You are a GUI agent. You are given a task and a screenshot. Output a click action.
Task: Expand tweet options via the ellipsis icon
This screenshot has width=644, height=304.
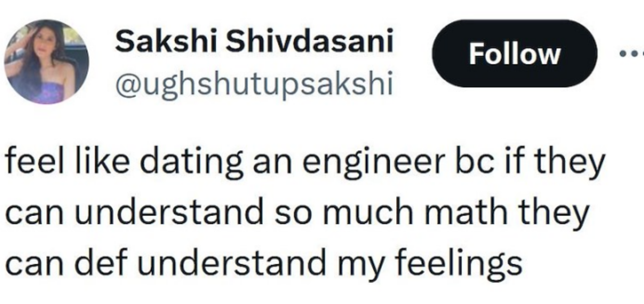[x=631, y=54]
